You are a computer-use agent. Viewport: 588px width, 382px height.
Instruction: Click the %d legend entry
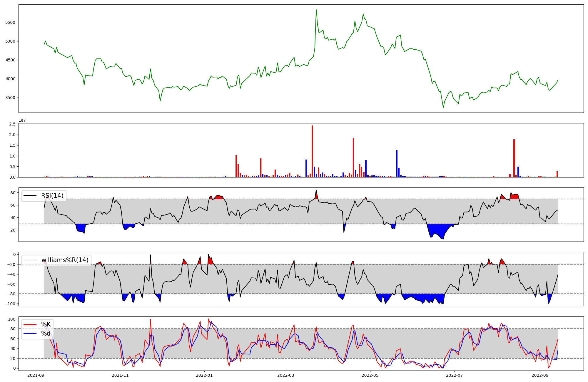tap(46, 334)
